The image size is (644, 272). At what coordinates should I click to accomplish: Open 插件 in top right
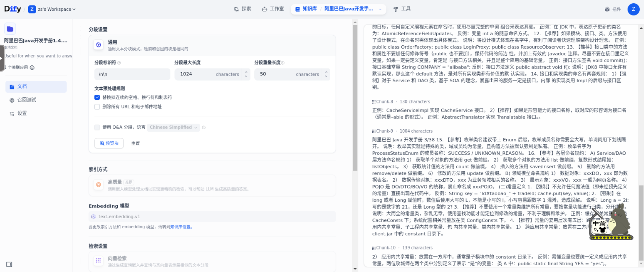tap(613, 9)
